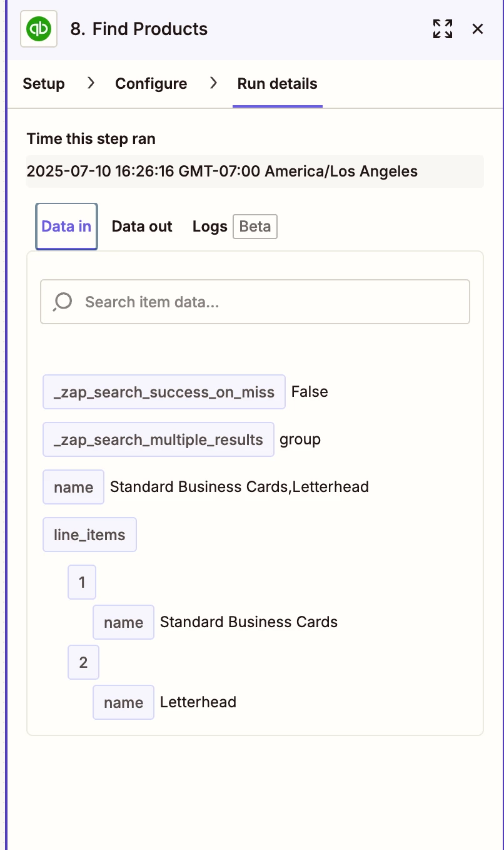Click the QuickBooks app icon

39,29
